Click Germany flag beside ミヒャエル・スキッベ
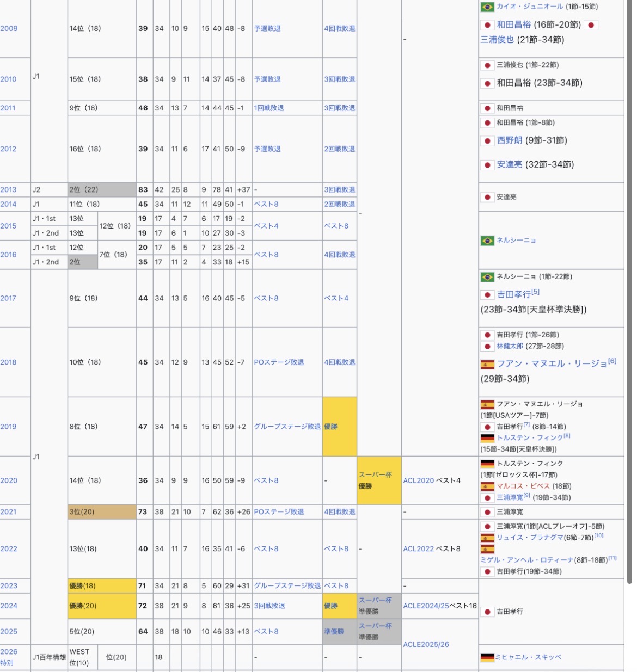The height and width of the screenshot is (672, 637). tap(487, 657)
